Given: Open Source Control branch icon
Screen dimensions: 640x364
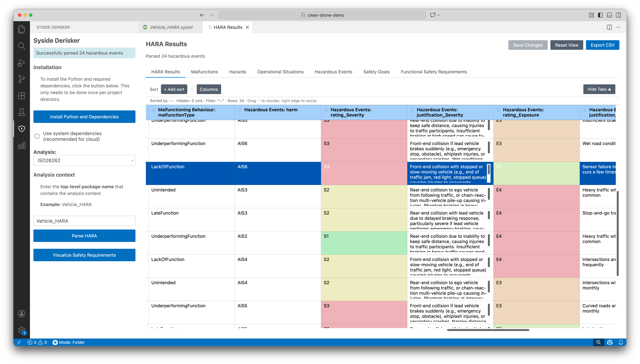Looking at the screenshot, I should 22,79.
